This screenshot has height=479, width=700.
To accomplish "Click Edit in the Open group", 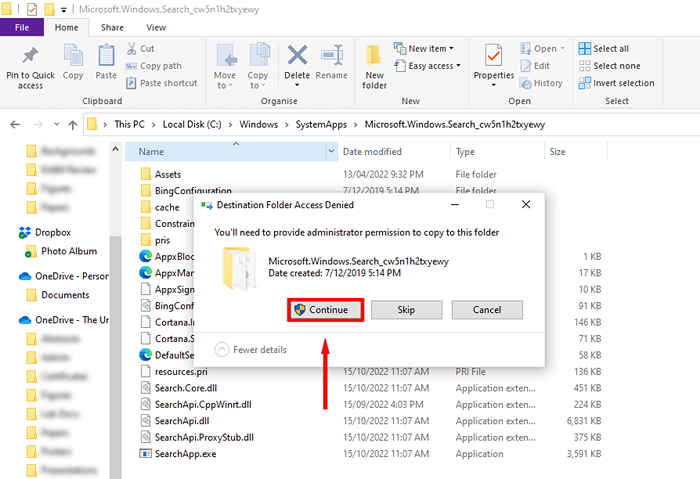I will (535, 66).
